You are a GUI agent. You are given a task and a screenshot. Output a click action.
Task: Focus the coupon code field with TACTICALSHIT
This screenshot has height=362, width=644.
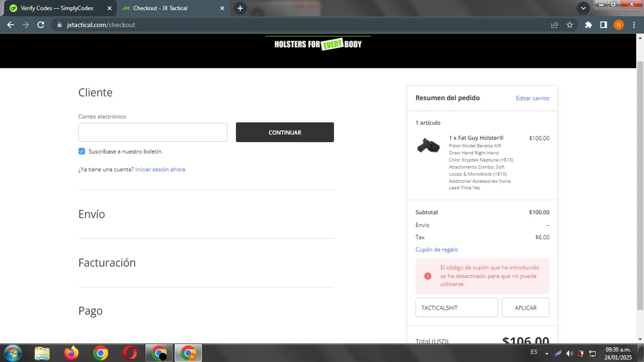click(x=456, y=307)
